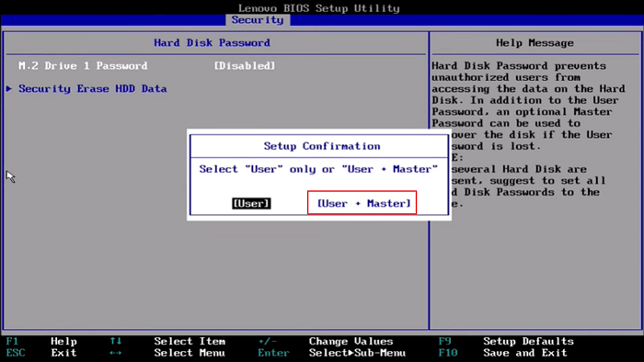
Task: Click the arrow before Security Erase HDD Data
Action: click(x=9, y=88)
